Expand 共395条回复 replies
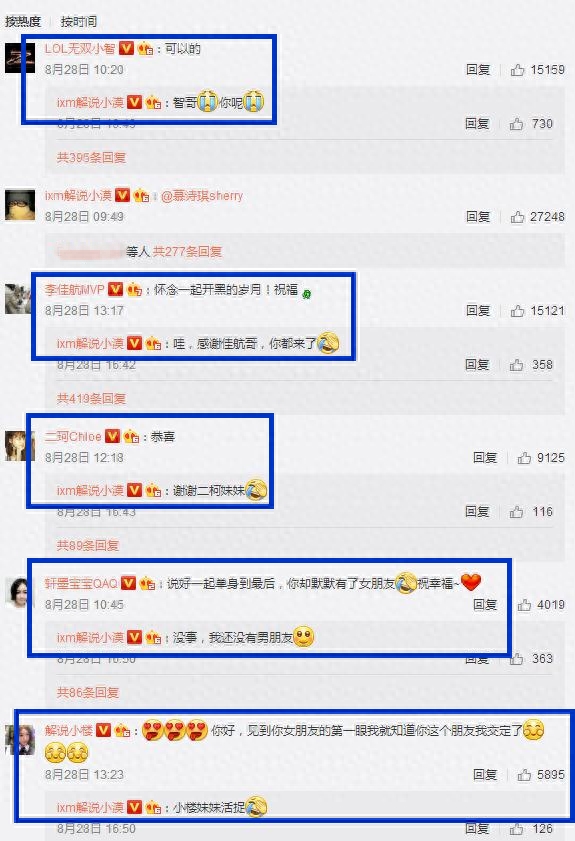The width and height of the screenshot is (575, 841). [x=91, y=158]
